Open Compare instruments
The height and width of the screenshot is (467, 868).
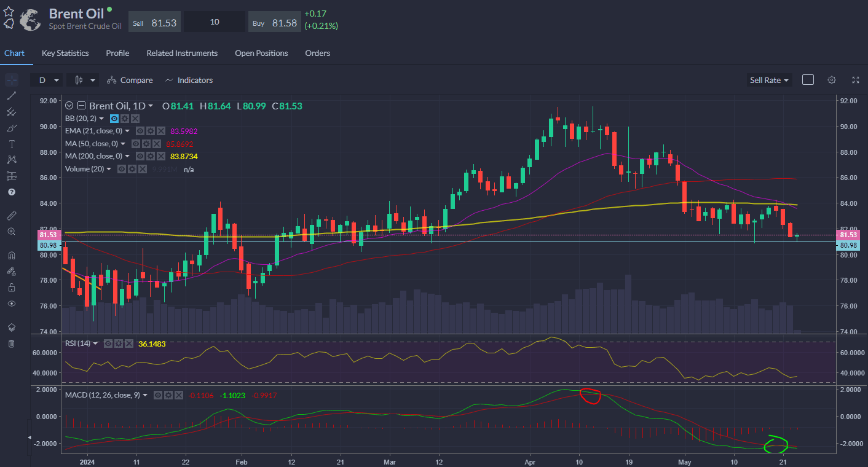[130, 80]
